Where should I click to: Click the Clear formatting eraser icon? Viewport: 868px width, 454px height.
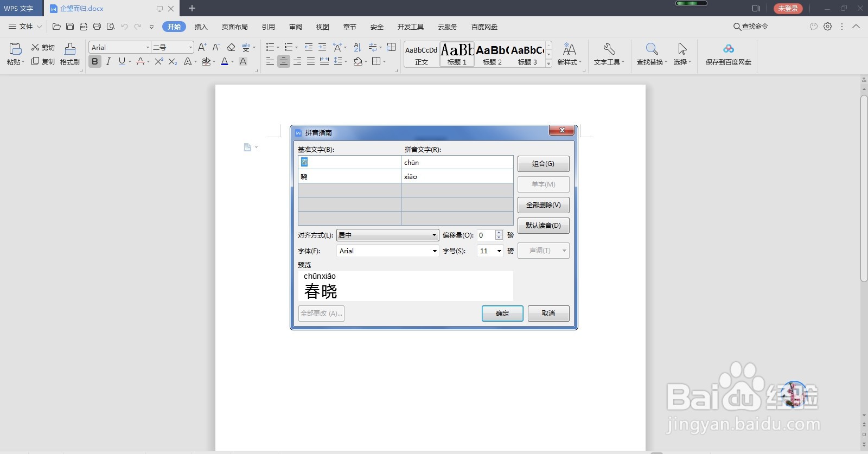point(231,48)
